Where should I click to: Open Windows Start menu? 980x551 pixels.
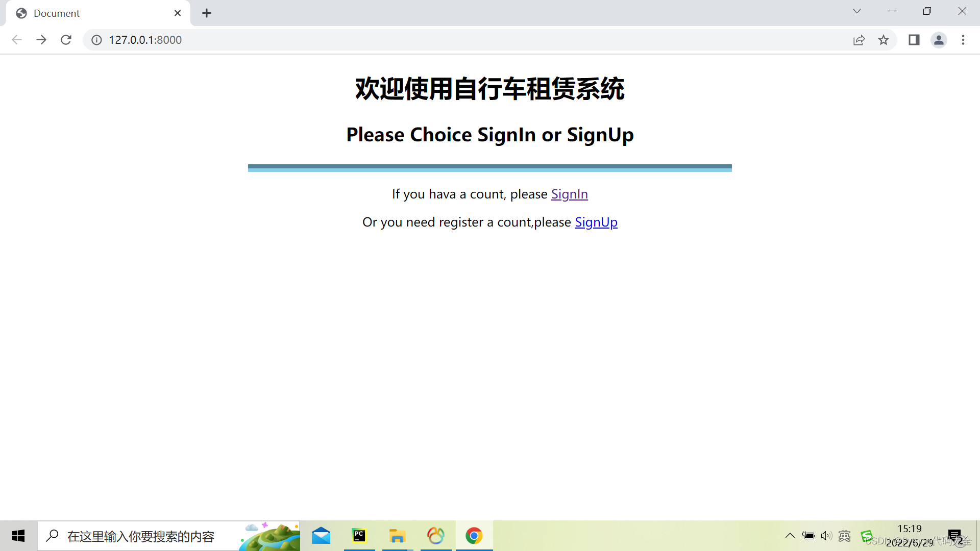[x=18, y=536]
